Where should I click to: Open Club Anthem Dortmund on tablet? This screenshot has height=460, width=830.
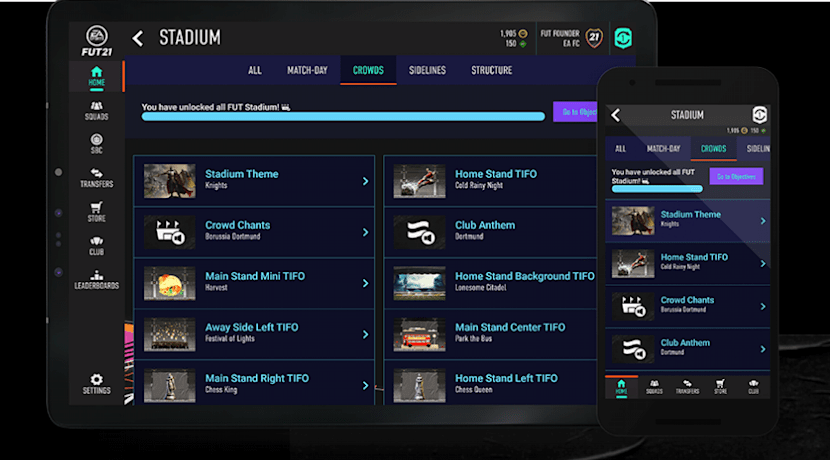pyautogui.click(x=490, y=232)
